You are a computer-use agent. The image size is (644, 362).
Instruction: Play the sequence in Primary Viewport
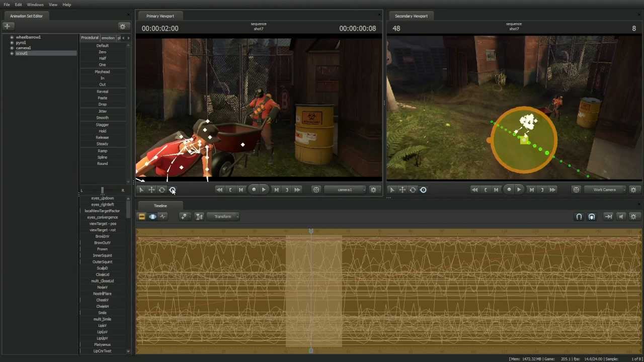264,190
